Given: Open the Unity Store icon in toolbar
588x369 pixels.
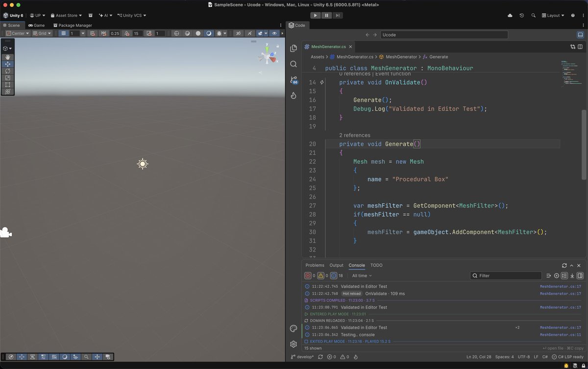Looking at the screenshot, I should [91, 16].
